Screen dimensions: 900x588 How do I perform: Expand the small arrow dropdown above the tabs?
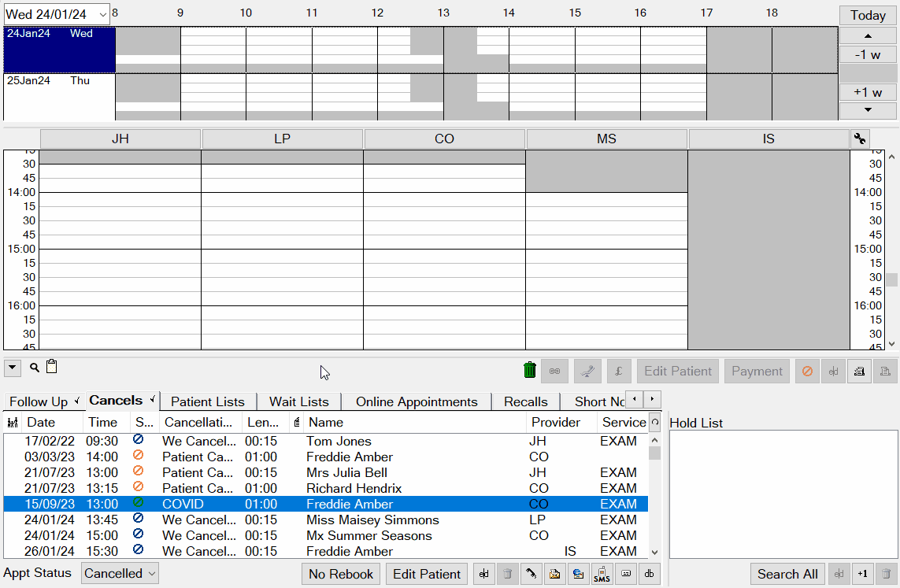point(12,367)
